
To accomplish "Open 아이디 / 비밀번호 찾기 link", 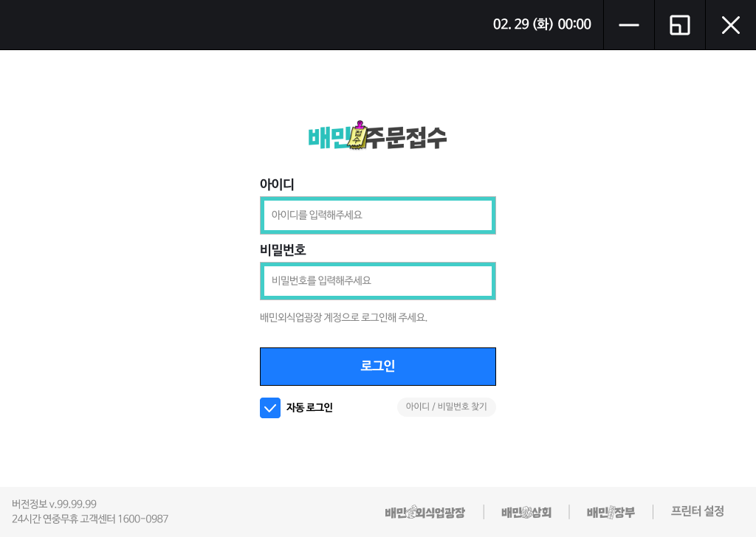I will [x=447, y=407].
